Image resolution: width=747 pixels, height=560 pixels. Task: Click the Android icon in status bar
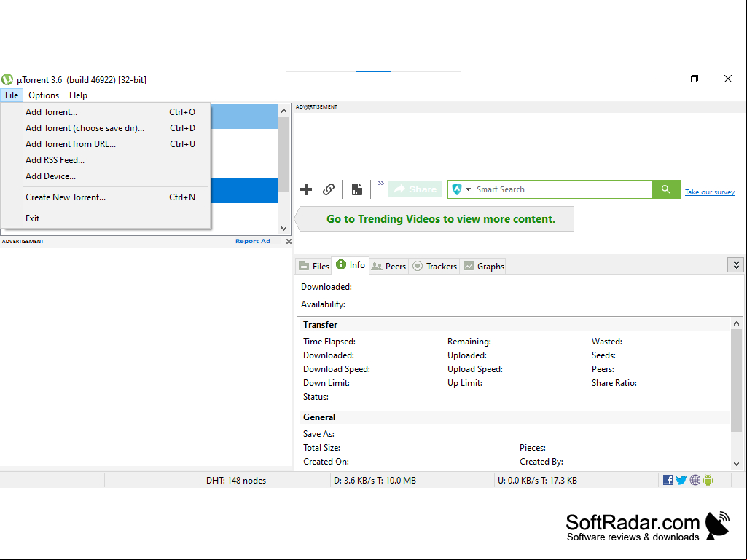(x=708, y=480)
